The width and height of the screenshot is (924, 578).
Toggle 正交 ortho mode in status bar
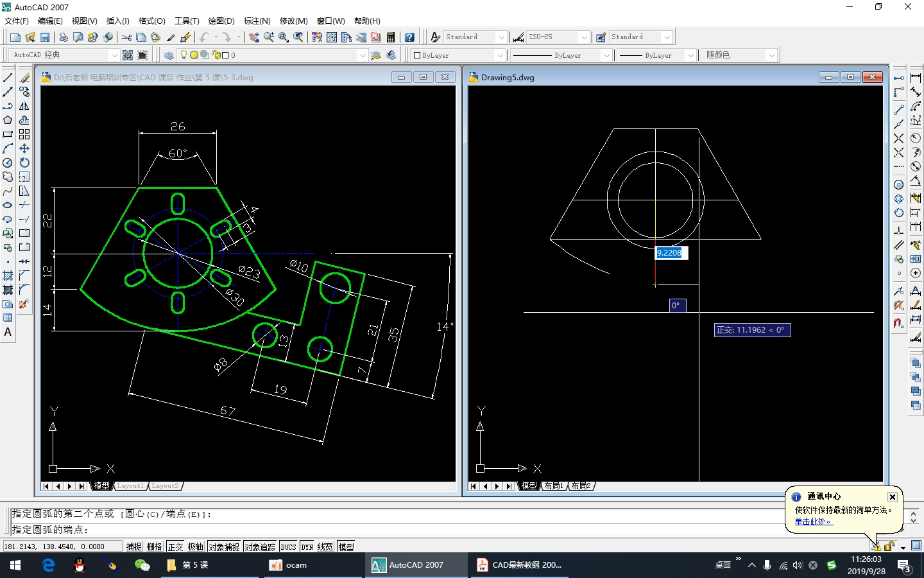tap(175, 547)
